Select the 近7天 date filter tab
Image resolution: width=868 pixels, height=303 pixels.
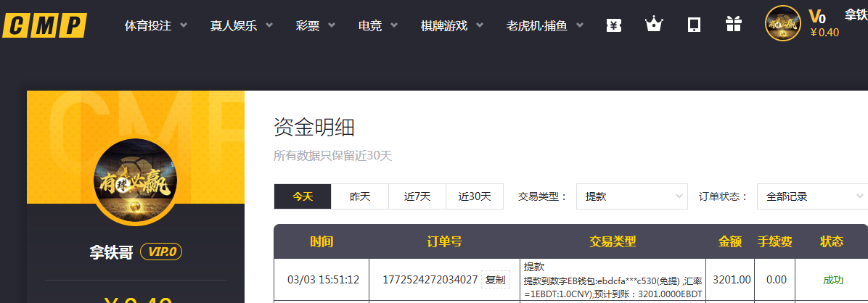pyautogui.click(x=417, y=196)
